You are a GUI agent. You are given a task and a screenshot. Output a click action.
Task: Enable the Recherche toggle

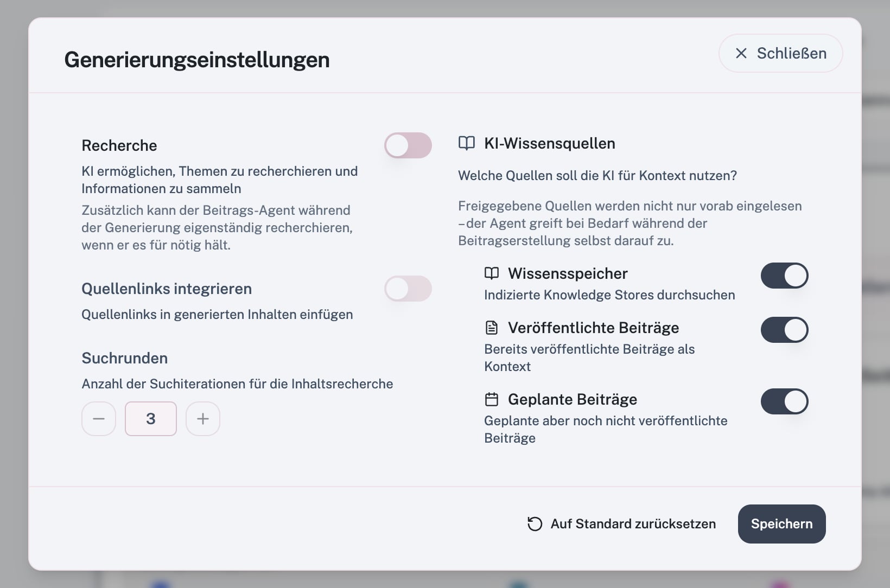408,145
